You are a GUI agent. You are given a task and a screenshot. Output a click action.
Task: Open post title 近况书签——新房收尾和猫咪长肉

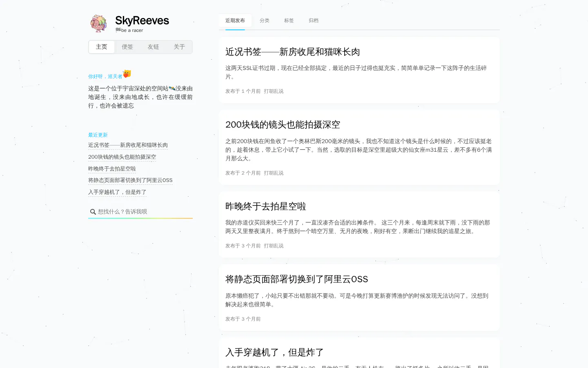click(293, 52)
